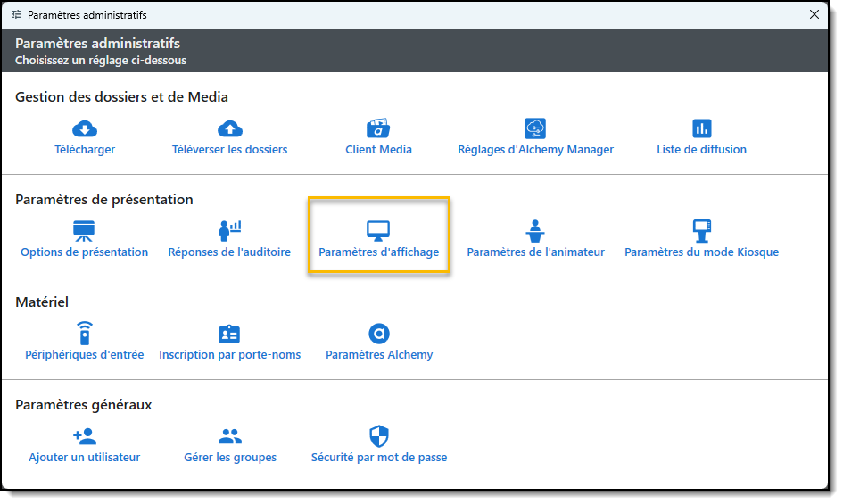Follow the Liste de diffusion text link
843x504 pixels.
[x=701, y=150]
